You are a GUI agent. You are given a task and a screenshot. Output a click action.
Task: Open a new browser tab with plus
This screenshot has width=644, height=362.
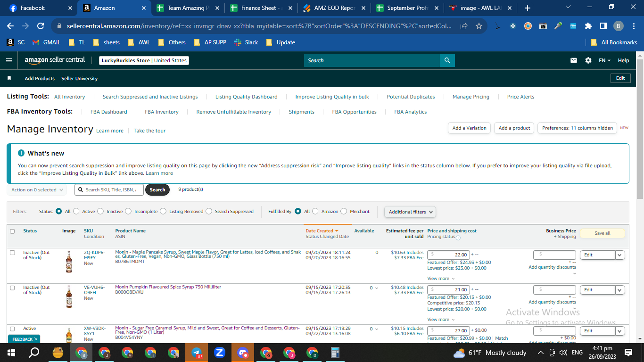tap(527, 8)
